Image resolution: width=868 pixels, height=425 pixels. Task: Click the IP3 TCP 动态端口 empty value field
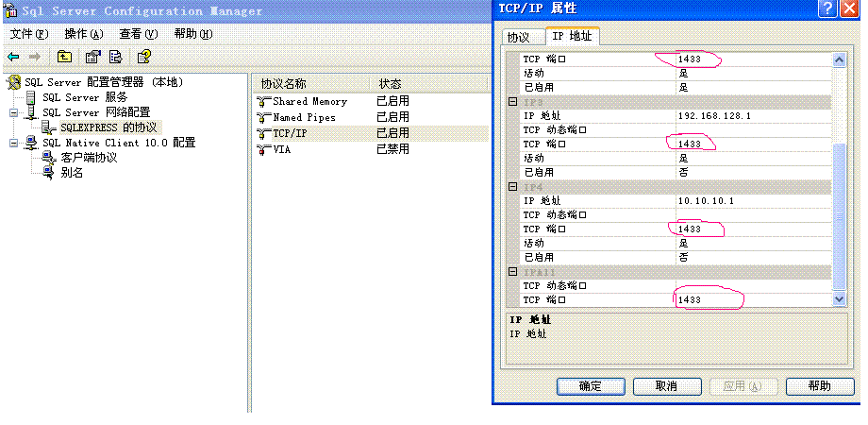pyautogui.click(x=754, y=130)
